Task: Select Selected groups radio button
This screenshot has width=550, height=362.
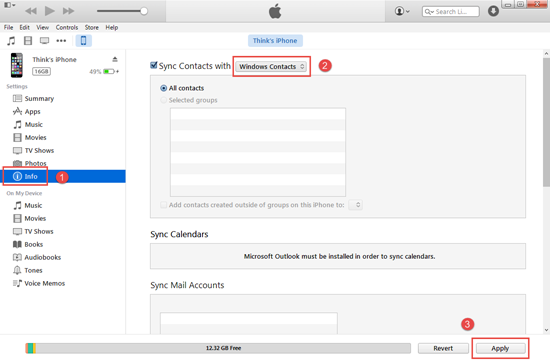Action: (x=163, y=100)
